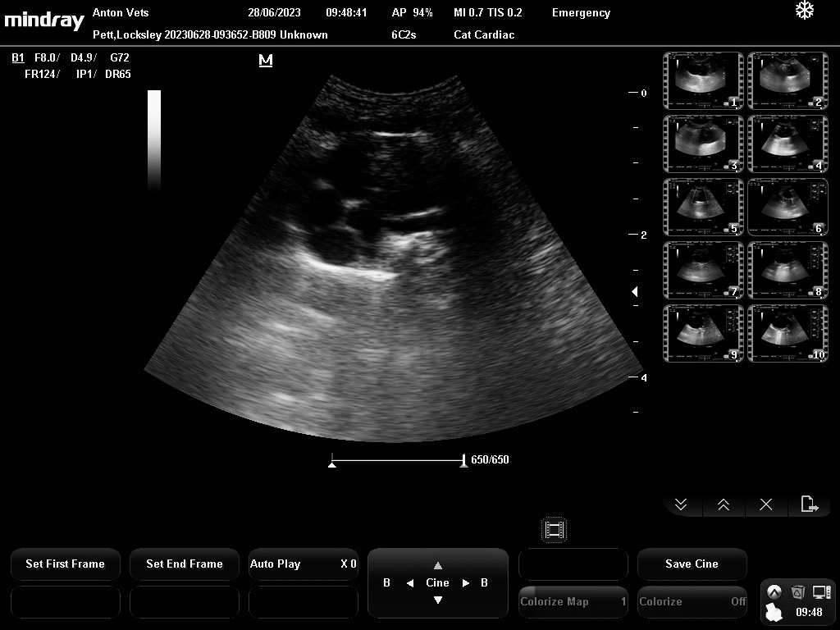This screenshot has width=840, height=630.
Task: Click the cine frame progress bar
Action: [x=398, y=461]
